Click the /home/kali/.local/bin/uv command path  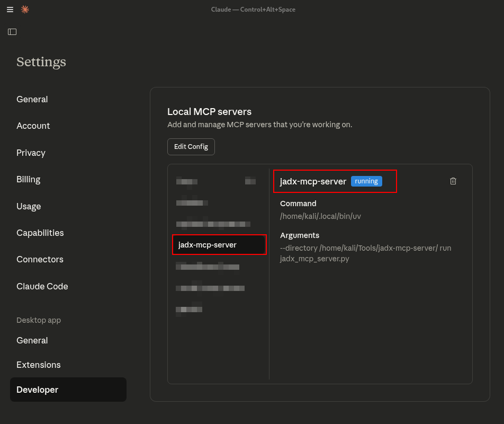click(320, 216)
